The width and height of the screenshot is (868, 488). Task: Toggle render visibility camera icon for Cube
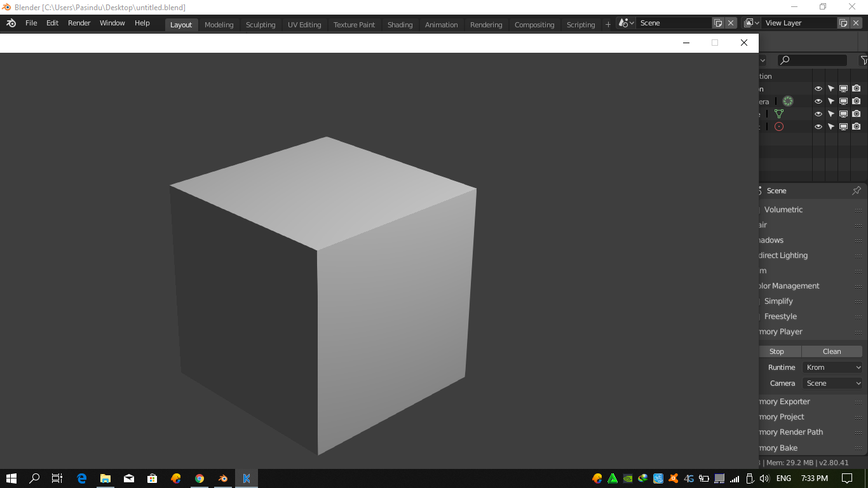(857, 114)
